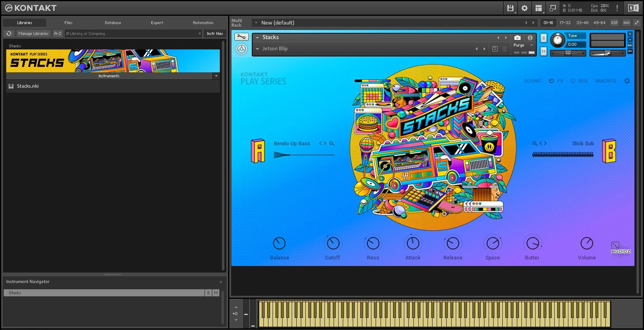This screenshot has height=330, width=644.
Task: Delete snapshot using the trash icon
Action: click(504, 49)
